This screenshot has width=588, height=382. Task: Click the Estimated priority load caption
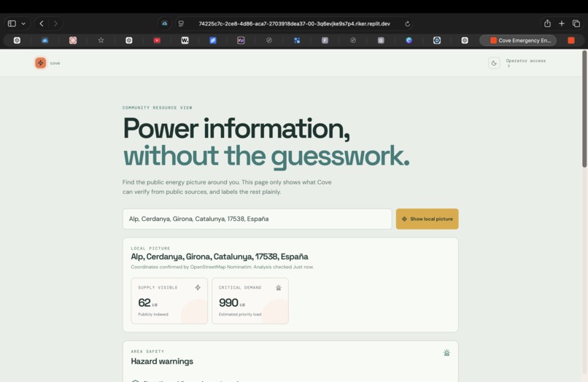tap(240, 314)
